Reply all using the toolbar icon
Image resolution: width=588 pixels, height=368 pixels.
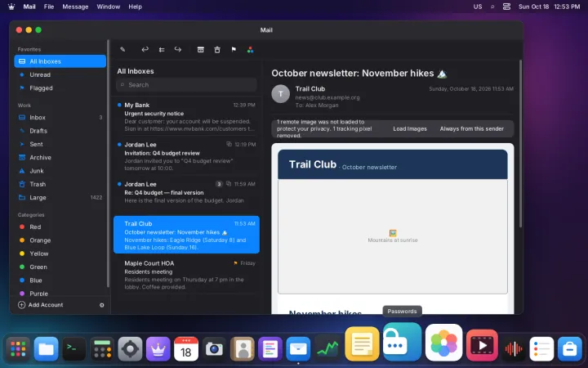tap(162, 50)
